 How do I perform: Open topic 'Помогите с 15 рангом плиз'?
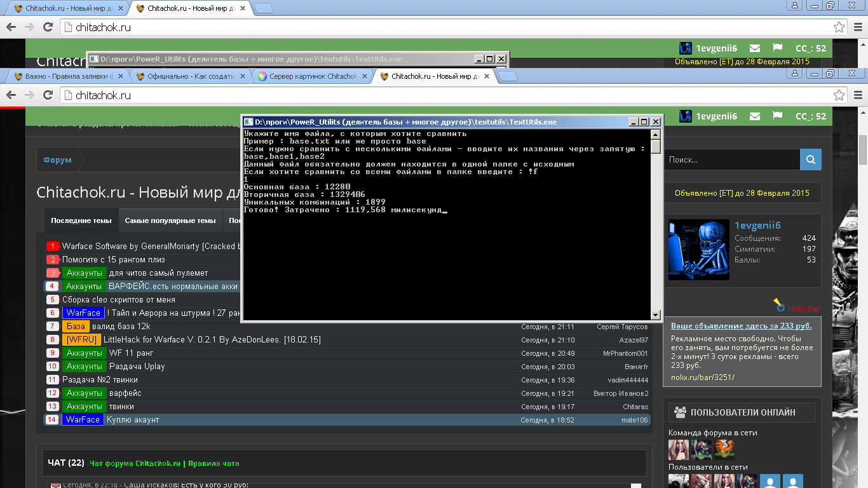(x=113, y=259)
